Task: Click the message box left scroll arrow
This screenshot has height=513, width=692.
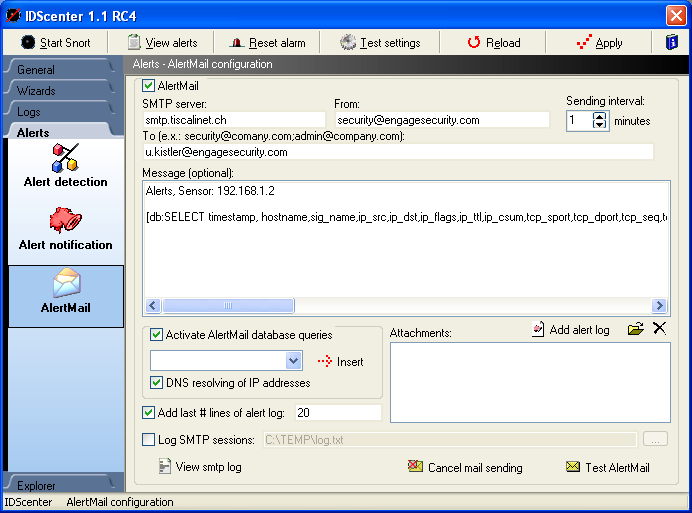Action: (153, 306)
